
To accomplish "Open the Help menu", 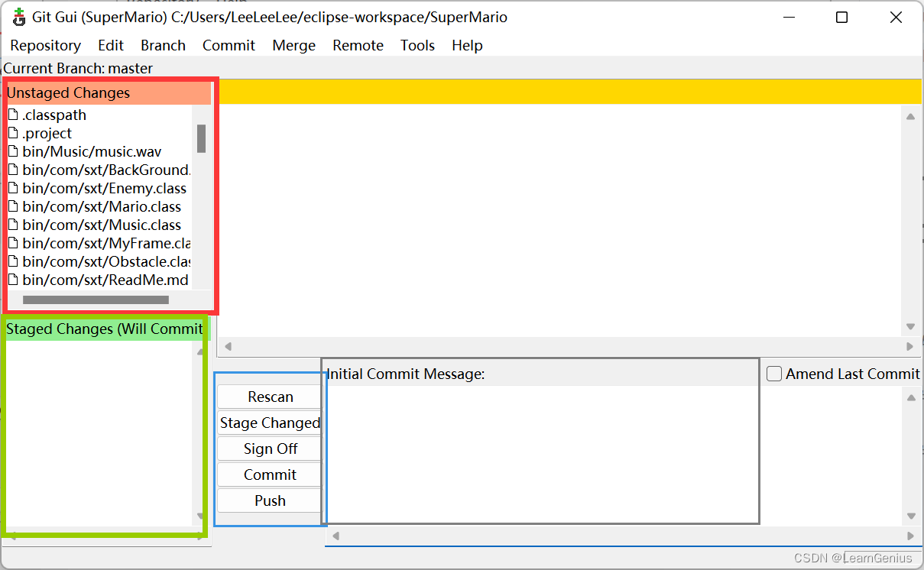I will click(x=467, y=46).
